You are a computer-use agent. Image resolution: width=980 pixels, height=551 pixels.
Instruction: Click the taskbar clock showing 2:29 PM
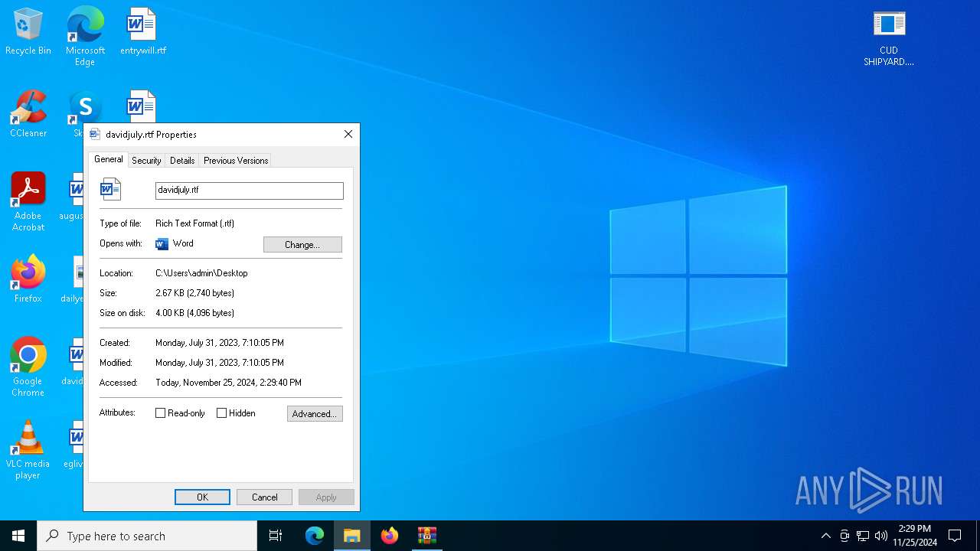[915, 536]
